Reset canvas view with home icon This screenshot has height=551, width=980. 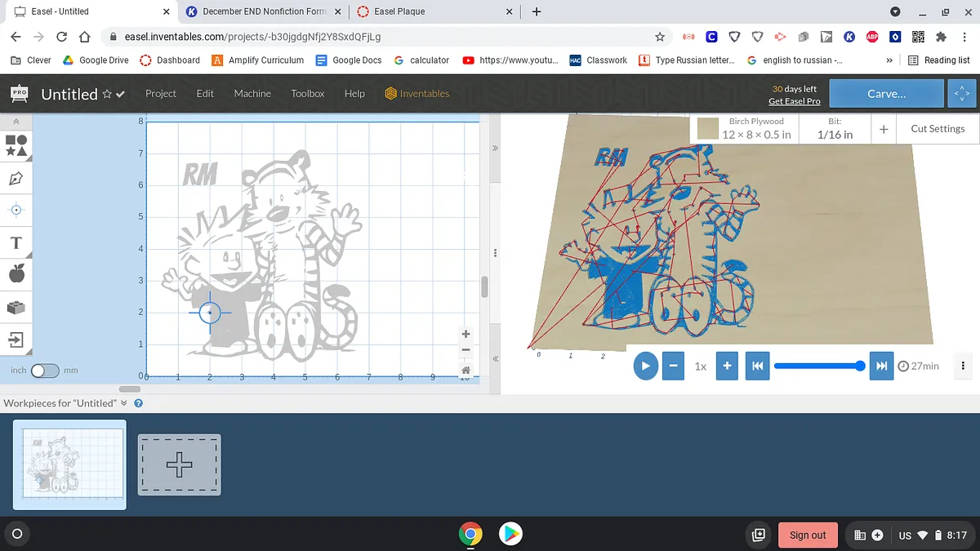pos(465,369)
